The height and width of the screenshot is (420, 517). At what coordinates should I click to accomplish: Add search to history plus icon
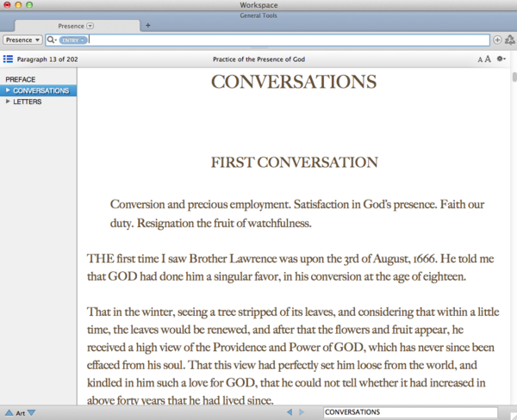coord(497,40)
